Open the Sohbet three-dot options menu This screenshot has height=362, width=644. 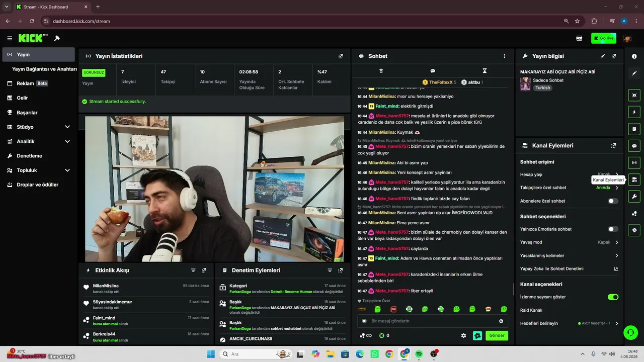505,56
